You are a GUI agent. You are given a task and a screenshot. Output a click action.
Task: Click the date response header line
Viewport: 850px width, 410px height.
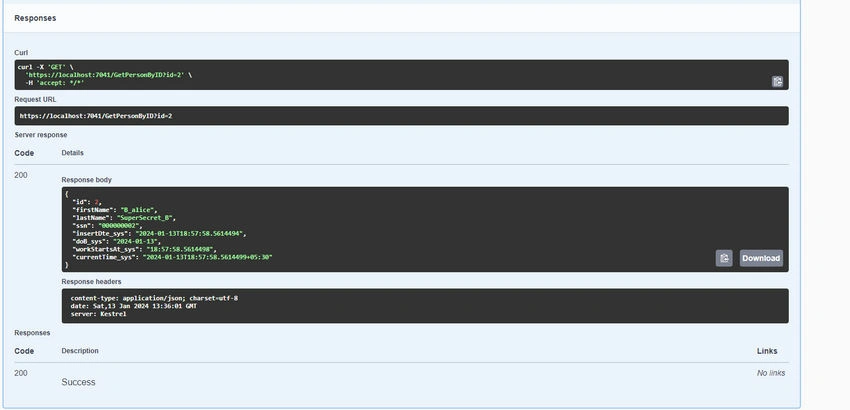[x=133, y=306]
